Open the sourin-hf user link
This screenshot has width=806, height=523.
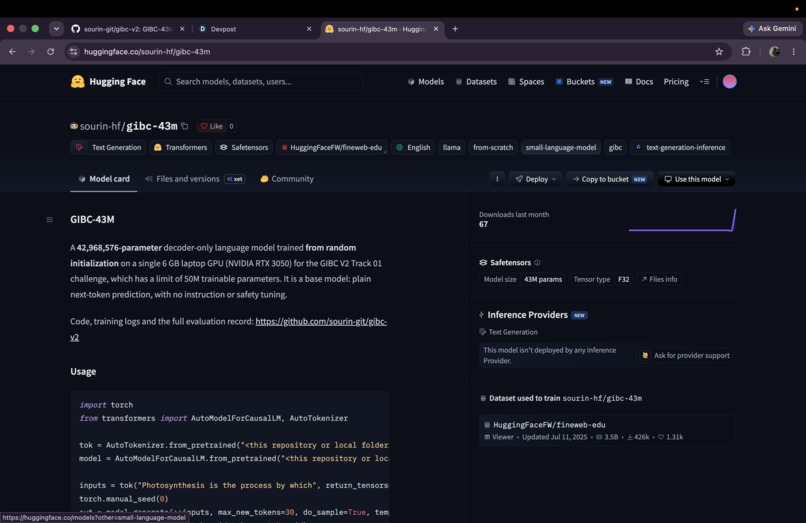tap(100, 126)
